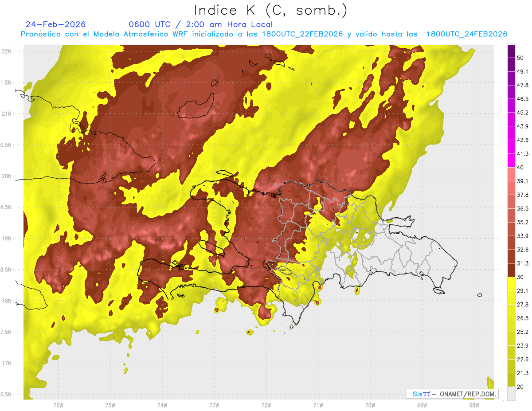Click the colorbar value '20'
The image size is (532, 411).
pyautogui.click(x=521, y=386)
